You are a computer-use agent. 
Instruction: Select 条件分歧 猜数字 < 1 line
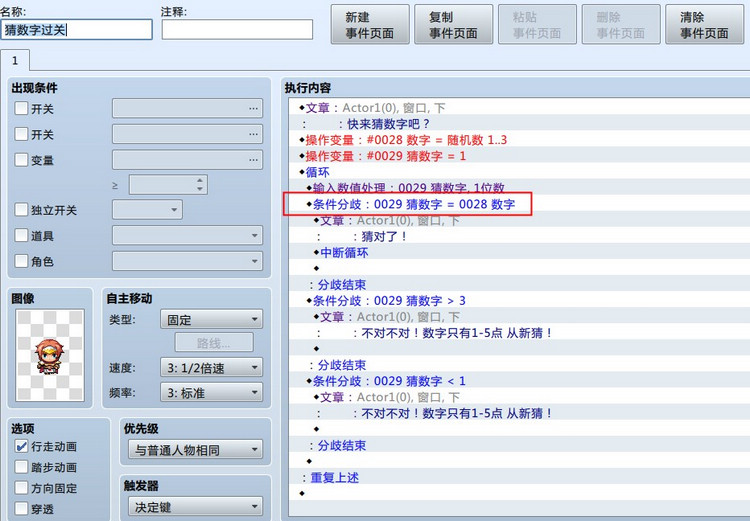pyautogui.click(x=519, y=381)
